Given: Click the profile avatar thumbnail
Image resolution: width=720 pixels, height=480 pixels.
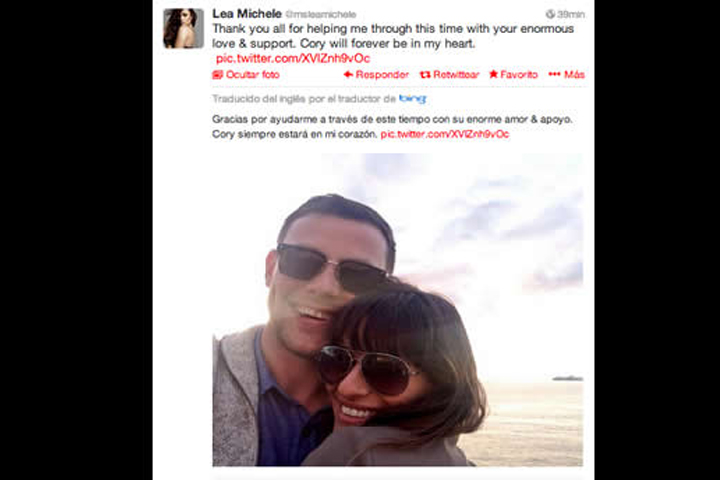Looking at the screenshot, I should point(183,28).
